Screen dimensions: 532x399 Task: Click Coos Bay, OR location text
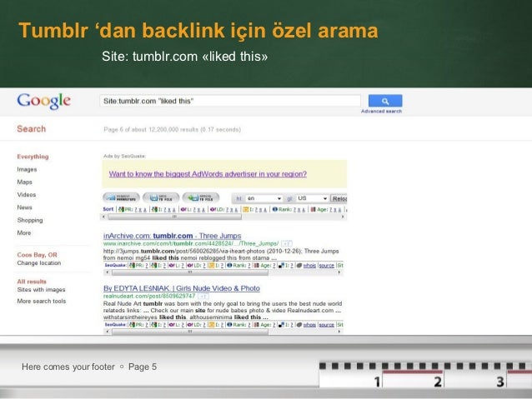click(x=37, y=255)
